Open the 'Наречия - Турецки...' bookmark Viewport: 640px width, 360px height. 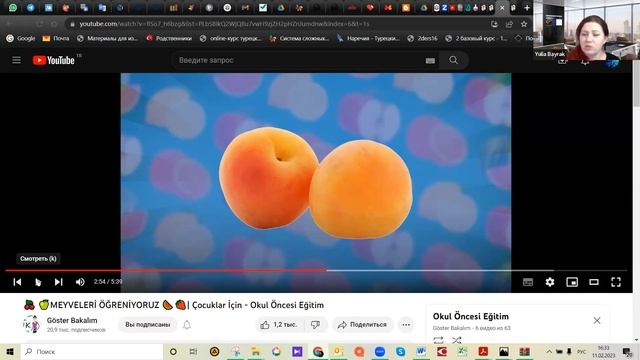[368, 38]
